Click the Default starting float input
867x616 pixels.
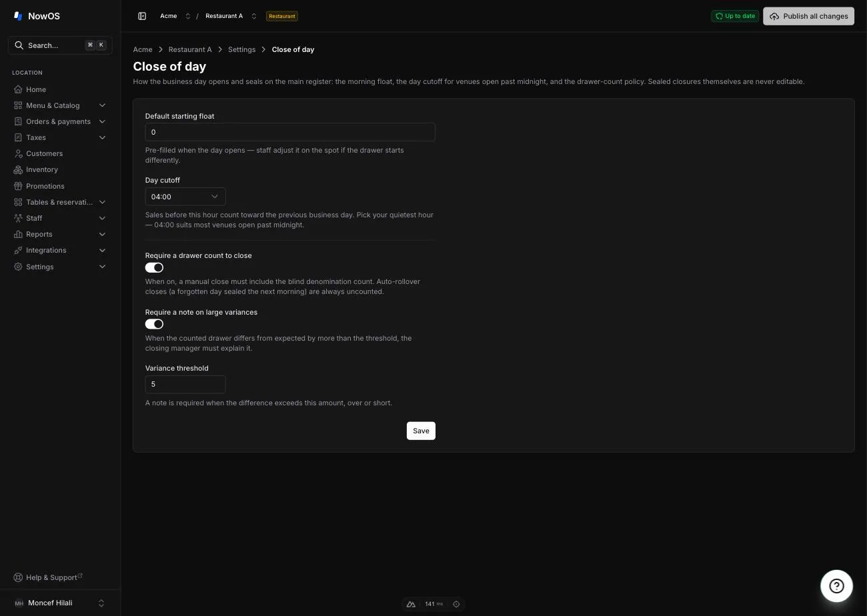click(x=290, y=132)
